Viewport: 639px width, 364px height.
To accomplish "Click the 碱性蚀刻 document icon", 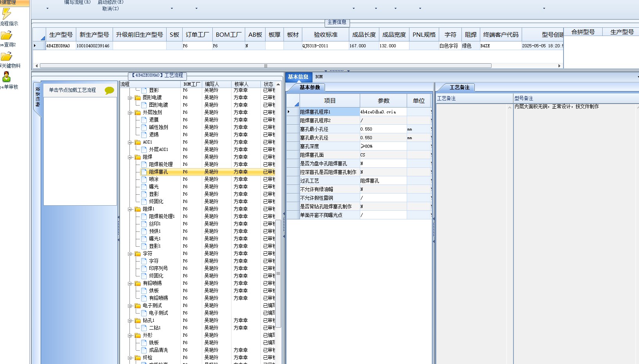I will (x=144, y=127).
